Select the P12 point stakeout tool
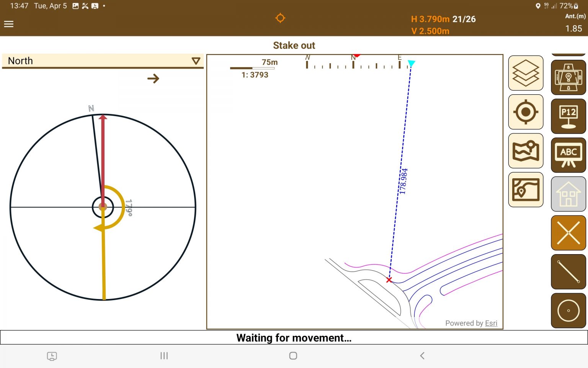This screenshot has height=368, width=588. tap(568, 116)
